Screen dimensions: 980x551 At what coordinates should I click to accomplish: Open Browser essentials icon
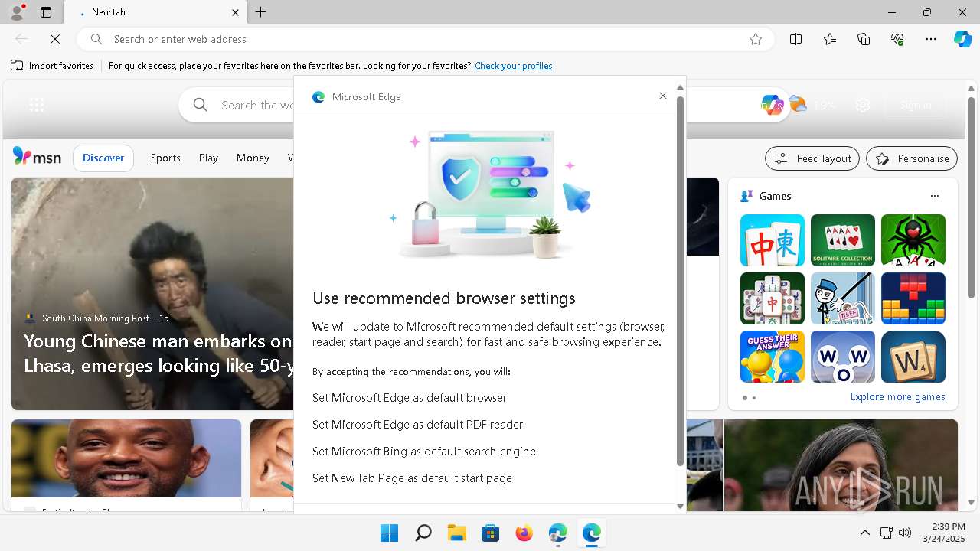[897, 39]
